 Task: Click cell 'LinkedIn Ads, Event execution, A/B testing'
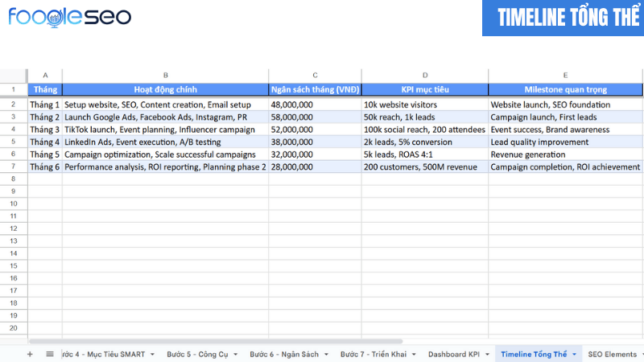166,142
